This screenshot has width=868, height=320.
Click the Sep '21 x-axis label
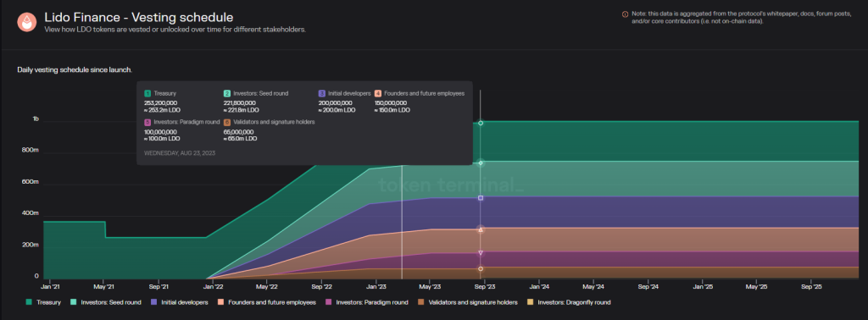pyautogui.click(x=159, y=287)
